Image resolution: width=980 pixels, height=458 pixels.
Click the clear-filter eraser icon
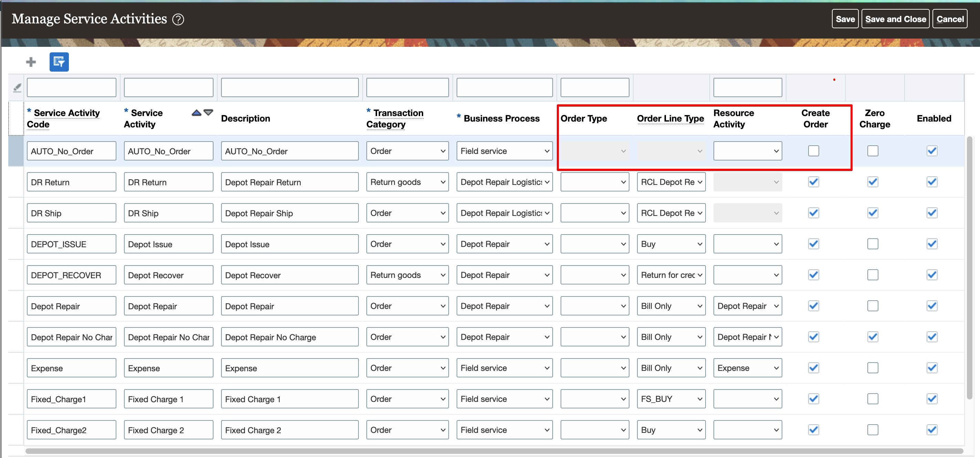pyautogui.click(x=17, y=88)
